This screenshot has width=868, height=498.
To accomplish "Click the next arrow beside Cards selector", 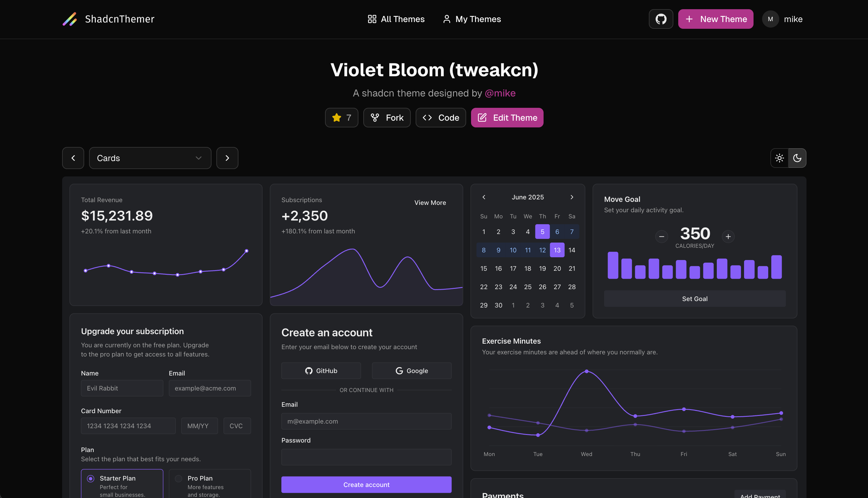I will click(227, 158).
